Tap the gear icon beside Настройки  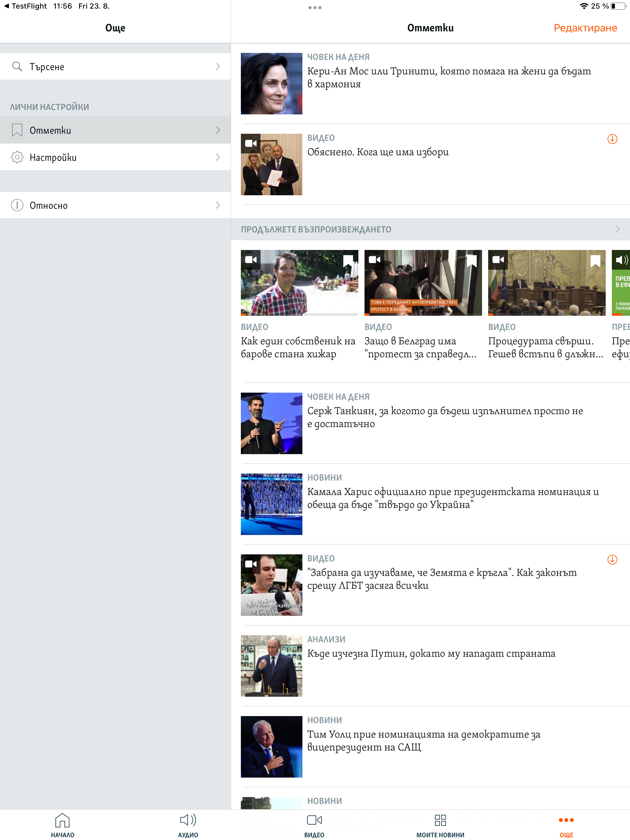click(17, 157)
